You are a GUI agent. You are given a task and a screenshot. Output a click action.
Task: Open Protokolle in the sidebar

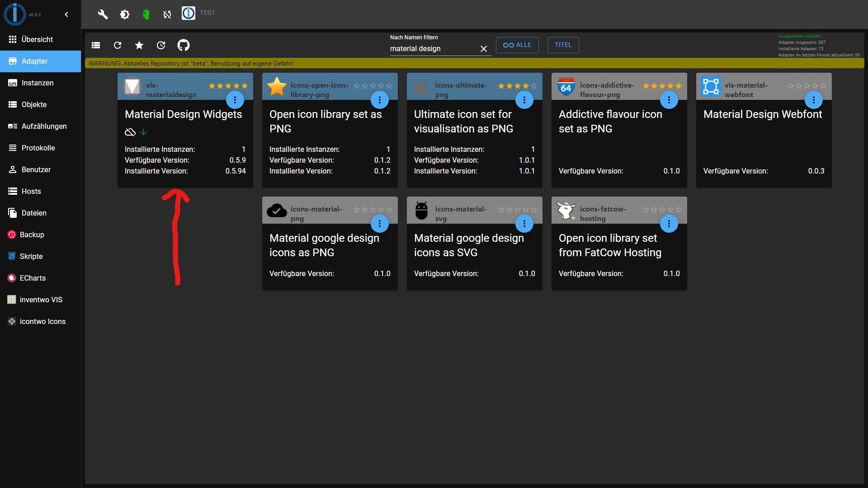click(41, 148)
